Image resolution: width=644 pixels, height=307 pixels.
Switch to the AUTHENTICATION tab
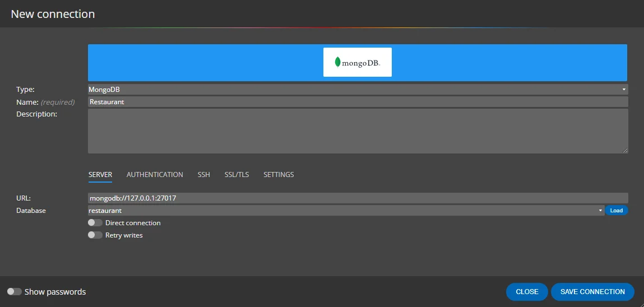[155, 174]
